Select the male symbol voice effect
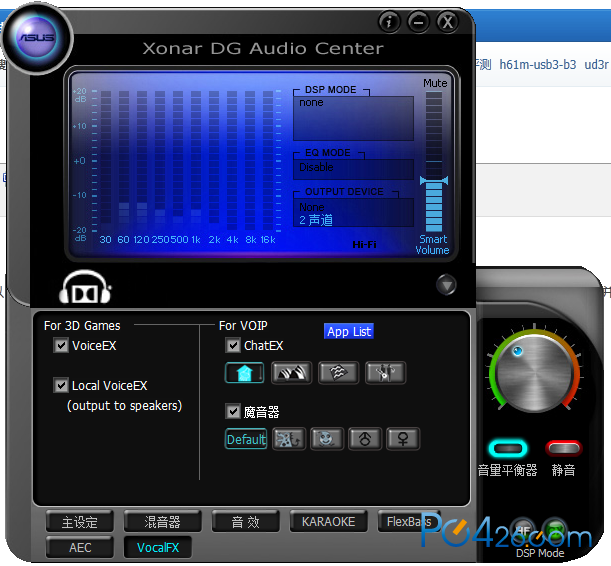Image resolution: width=611 pixels, height=566 pixels. pos(365,439)
